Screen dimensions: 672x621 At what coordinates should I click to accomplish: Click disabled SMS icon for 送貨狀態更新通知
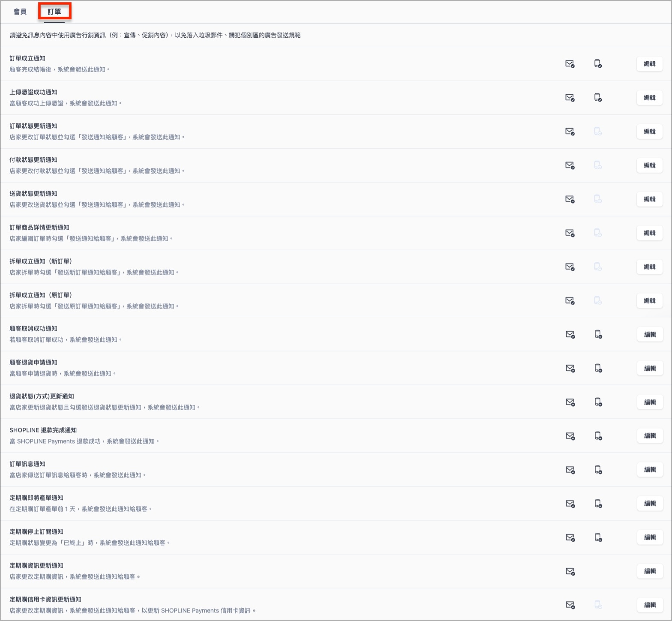(598, 199)
